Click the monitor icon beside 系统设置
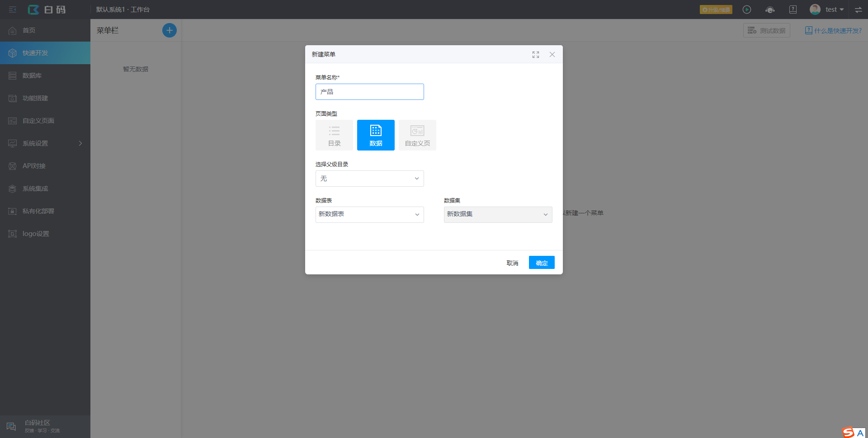Viewport: 868px width, 438px height. (x=13, y=143)
